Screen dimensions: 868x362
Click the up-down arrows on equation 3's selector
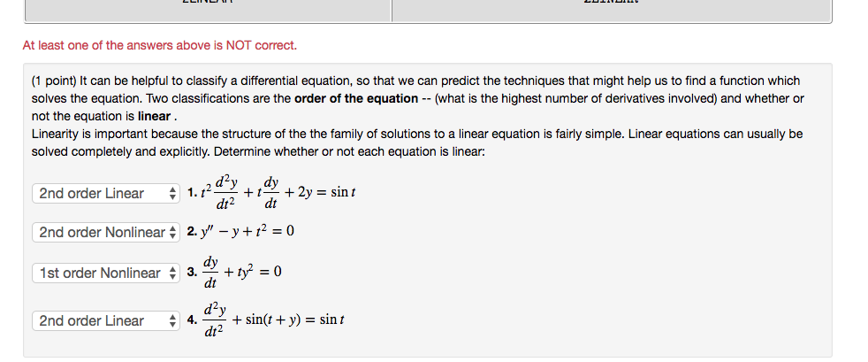coord(172,273)
